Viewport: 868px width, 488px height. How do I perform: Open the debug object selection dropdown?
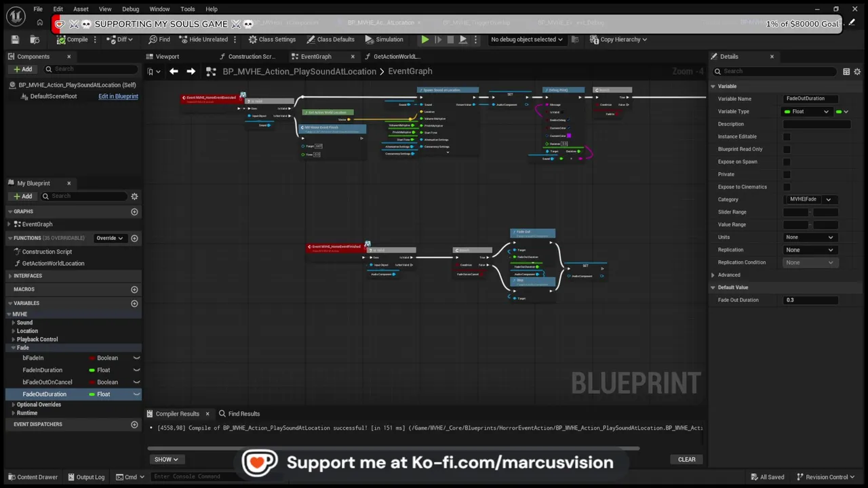tap(526, 39)
